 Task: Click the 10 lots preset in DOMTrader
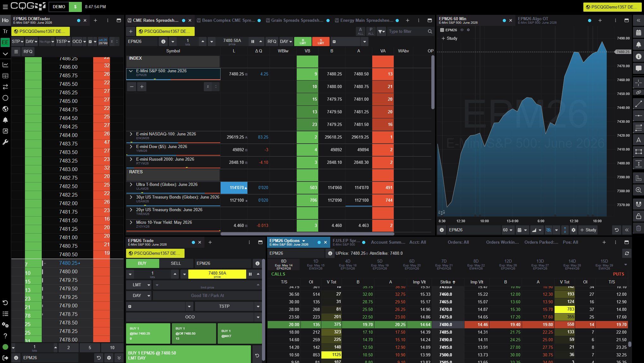coord(112,348)
